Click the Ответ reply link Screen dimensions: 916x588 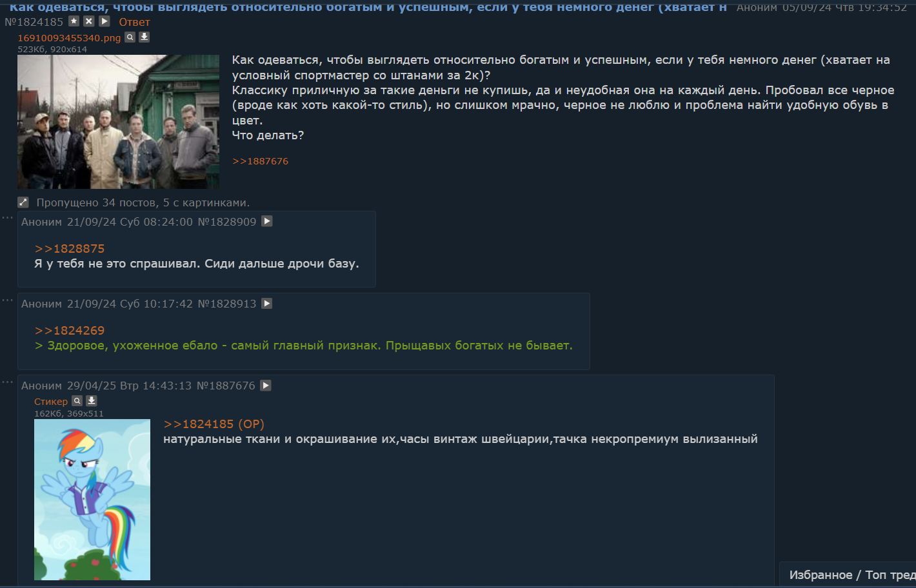[x=134, y=22]
